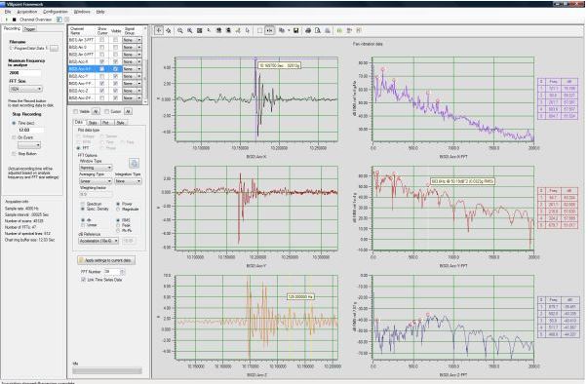Click the Maximum frequency input field
This screenshot has width=588, height=384.
(x=24, y=73)
